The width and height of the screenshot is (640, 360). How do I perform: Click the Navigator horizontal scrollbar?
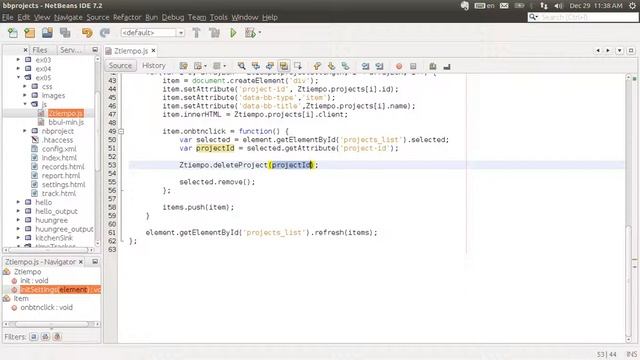click(x=51, y=324)
